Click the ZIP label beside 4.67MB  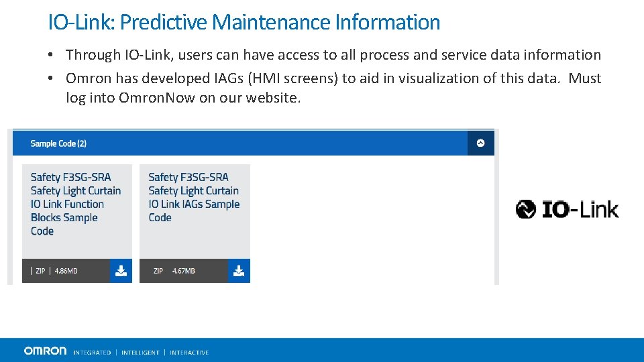158,271
